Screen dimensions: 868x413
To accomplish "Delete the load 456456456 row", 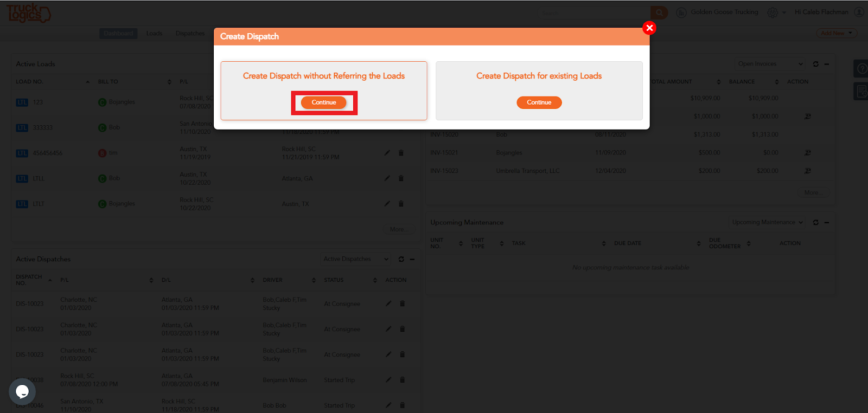I will [401, 153].
